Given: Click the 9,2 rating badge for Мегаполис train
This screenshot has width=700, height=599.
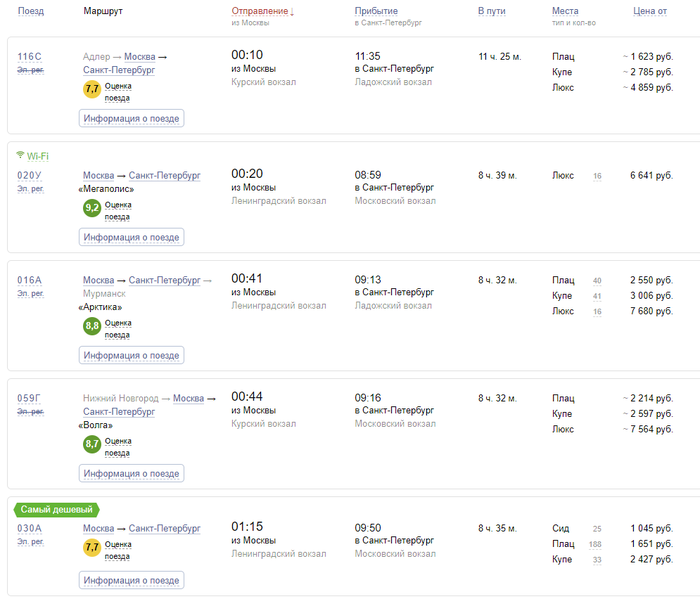Looking at the screenshot, I should tap(92, 208).
